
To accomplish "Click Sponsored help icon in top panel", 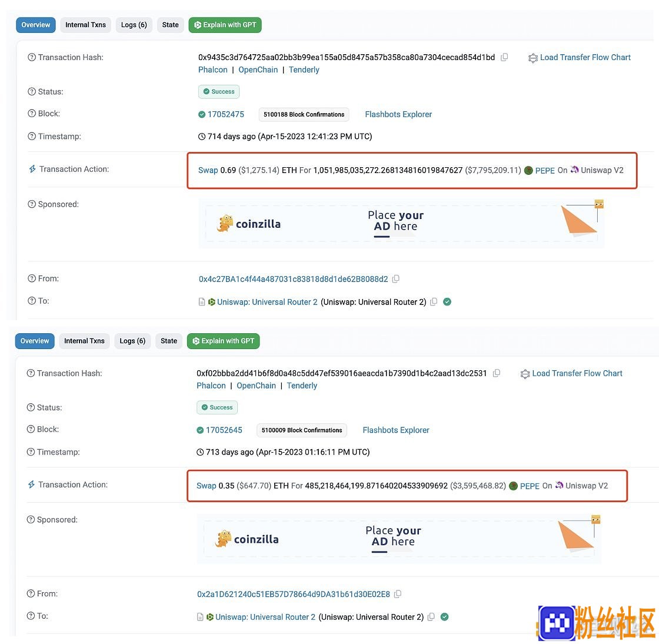I will coord(32,204).
